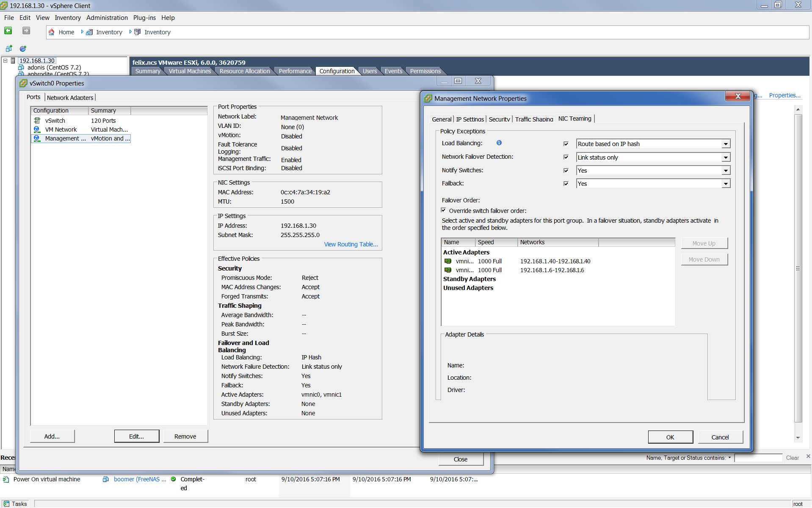Viewport: 812px width, 508px height.
Task: Click the Close button of vSwitch0 Properties
Action: (461, 459)
